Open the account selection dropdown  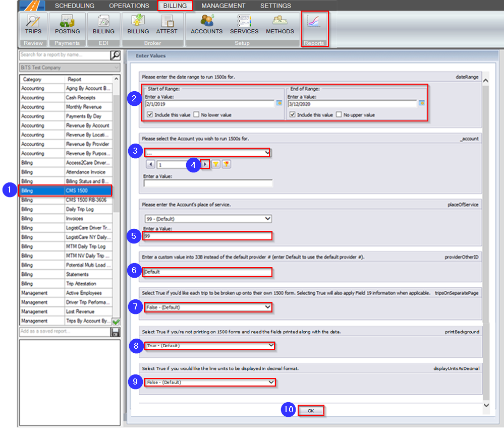208,153
